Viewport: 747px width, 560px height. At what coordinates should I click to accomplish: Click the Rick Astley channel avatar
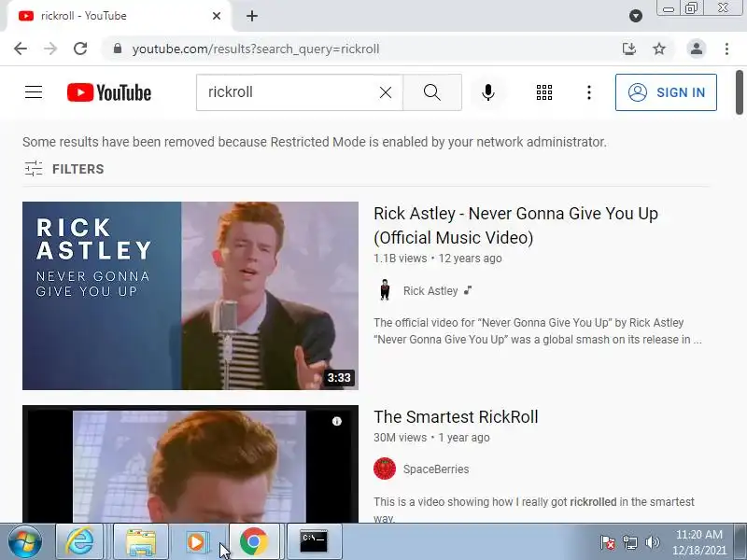[385, 290]
